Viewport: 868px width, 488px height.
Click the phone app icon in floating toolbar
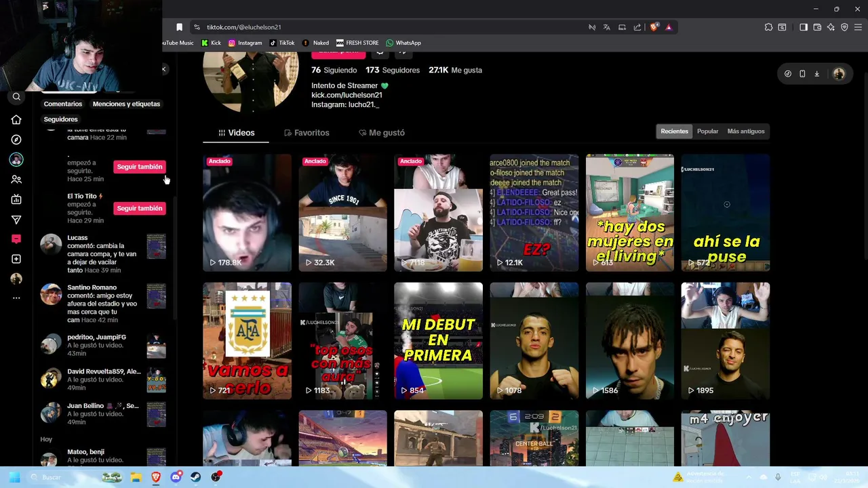(x=802, y=74)
